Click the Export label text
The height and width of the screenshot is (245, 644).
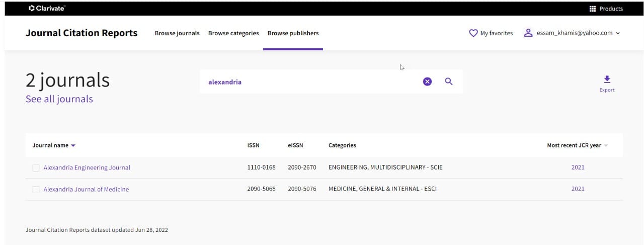607,90
